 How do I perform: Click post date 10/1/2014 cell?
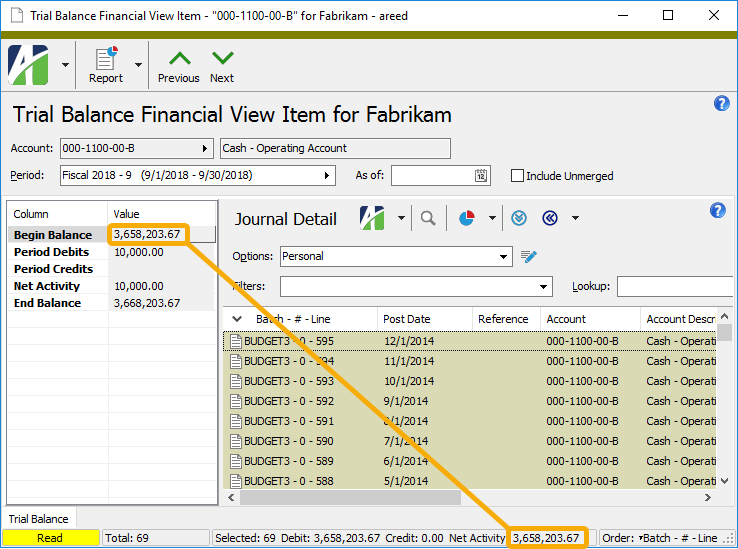(409, 381)
